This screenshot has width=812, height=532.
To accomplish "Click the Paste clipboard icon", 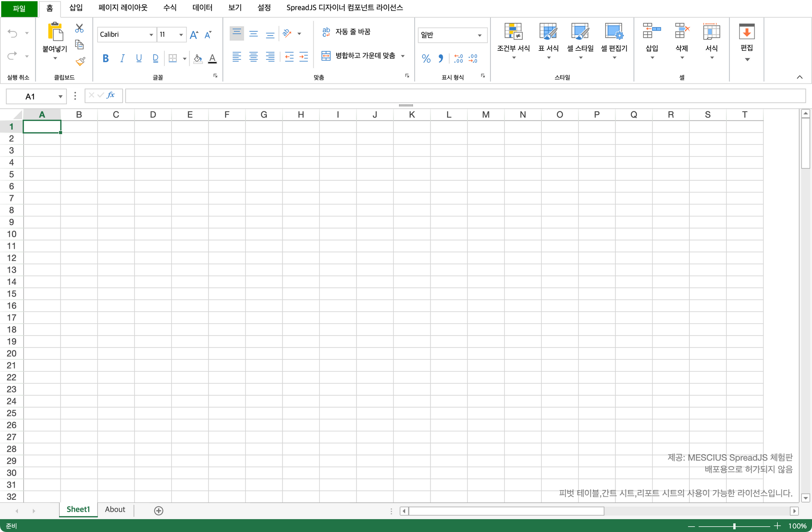I will [x=55, y=32].
